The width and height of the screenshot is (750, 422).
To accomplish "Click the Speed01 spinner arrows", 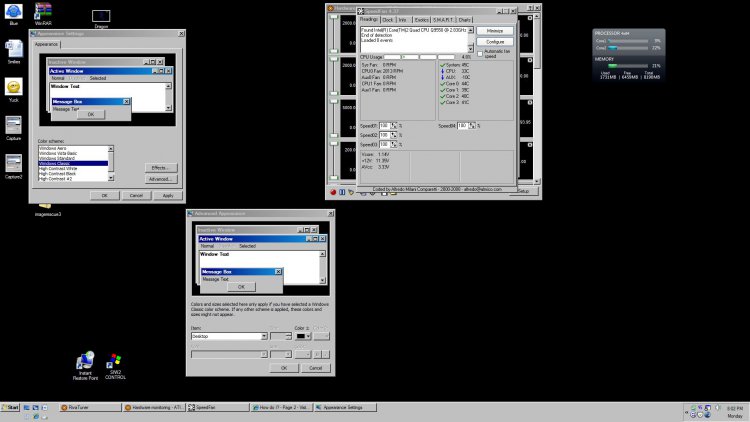I will (394, 126).
